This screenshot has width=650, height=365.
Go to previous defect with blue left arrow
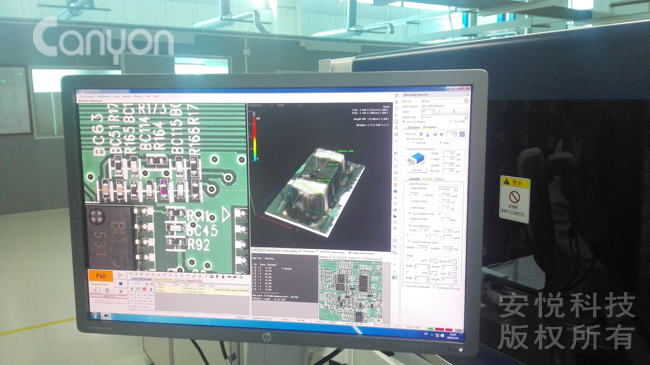point(132,289)
